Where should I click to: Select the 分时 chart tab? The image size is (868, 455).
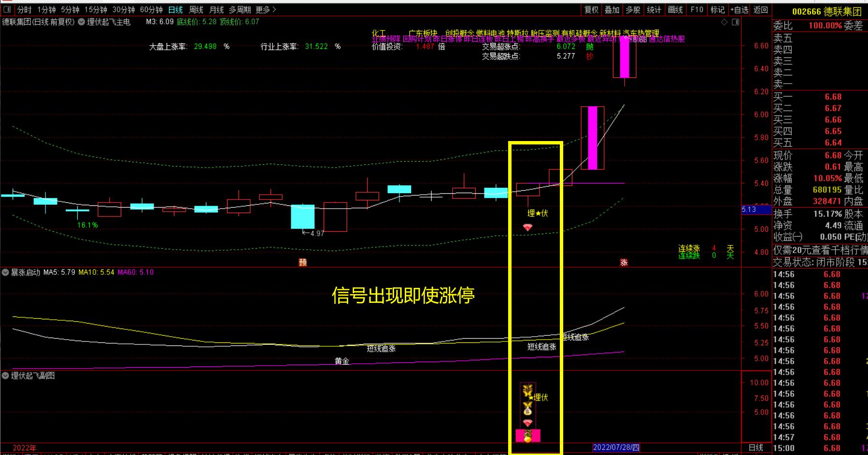(x=24, y=10)
